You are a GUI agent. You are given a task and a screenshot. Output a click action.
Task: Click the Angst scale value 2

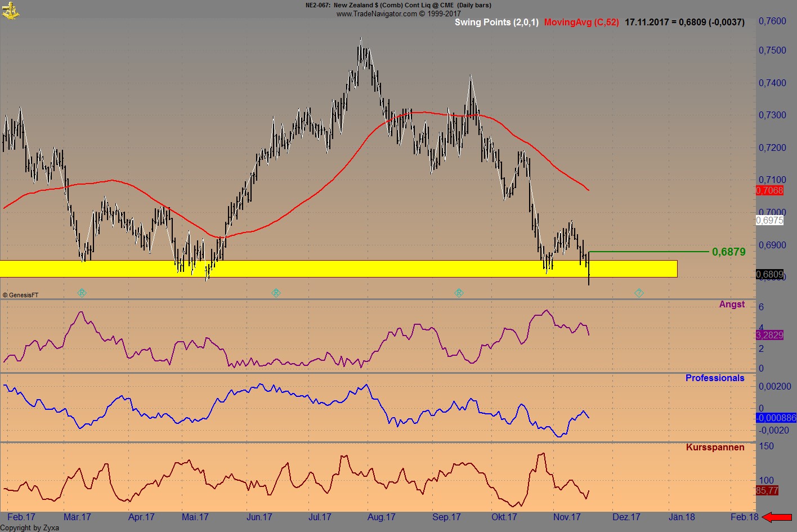761,348
